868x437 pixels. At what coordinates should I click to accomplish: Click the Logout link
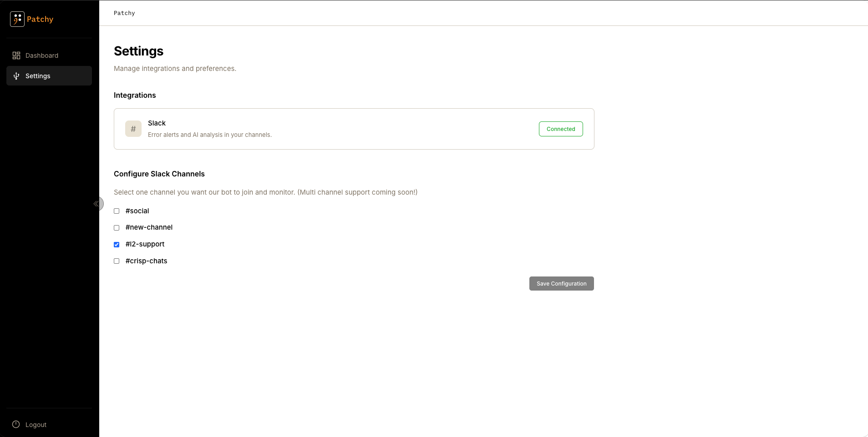[36, 425]
